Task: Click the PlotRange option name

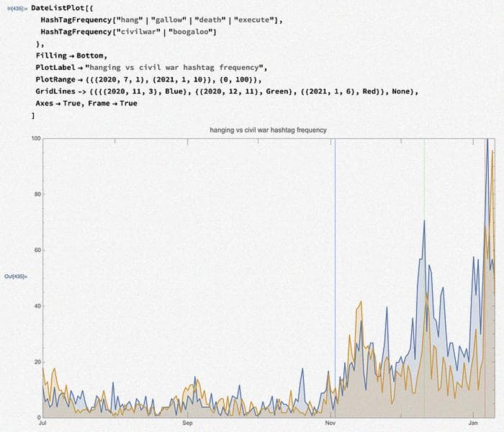Action: coord(55,79)
